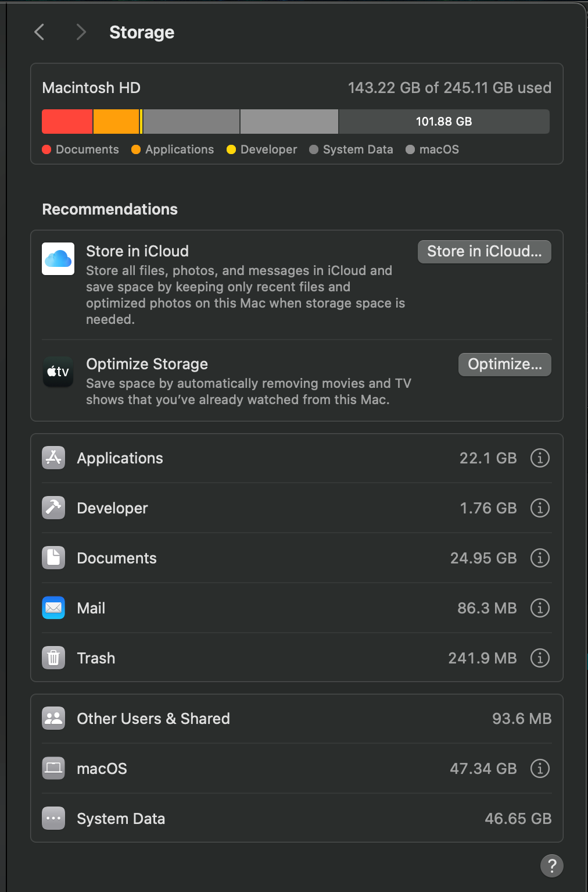The height and width of the screenshot is (892, 588).
Task: Open info for Documents 24.95 GB
Action: (x=540, y=558)
